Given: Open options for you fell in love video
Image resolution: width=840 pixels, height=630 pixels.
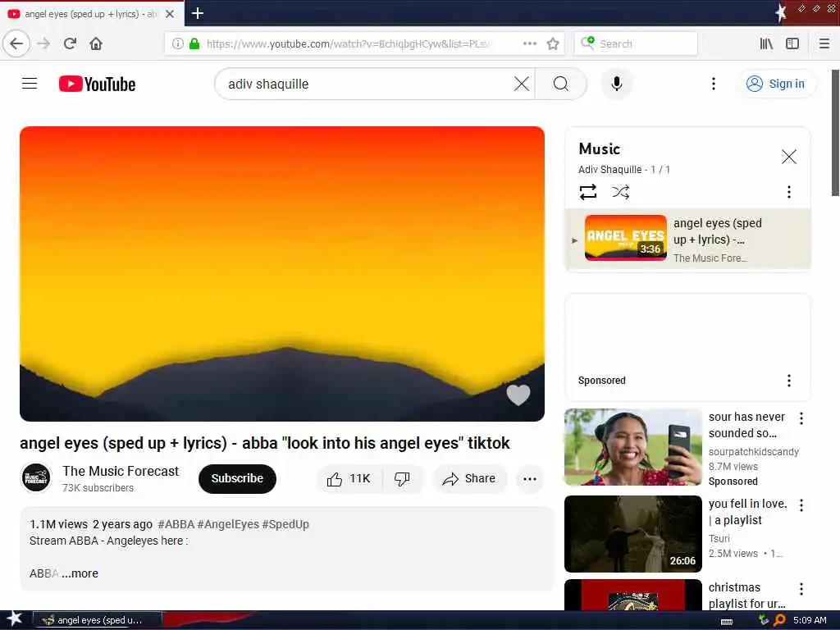Looking at the screenshot, I should (x=801, y=504).
